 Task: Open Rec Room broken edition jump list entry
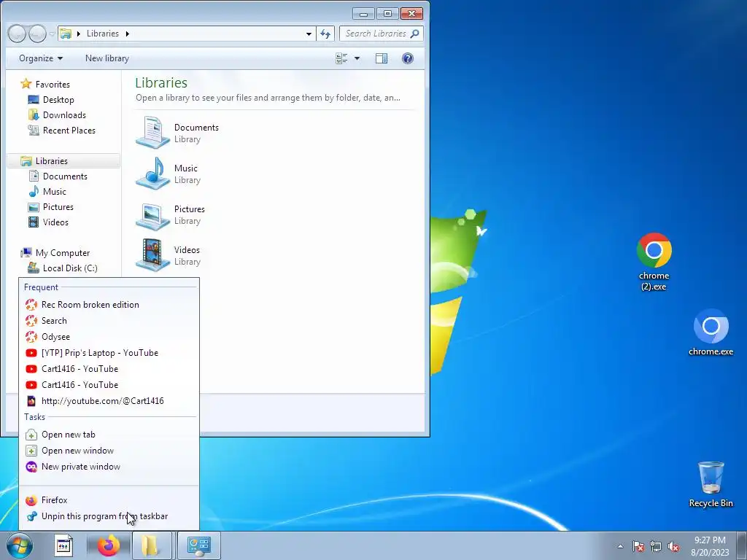tap(109, 305)
